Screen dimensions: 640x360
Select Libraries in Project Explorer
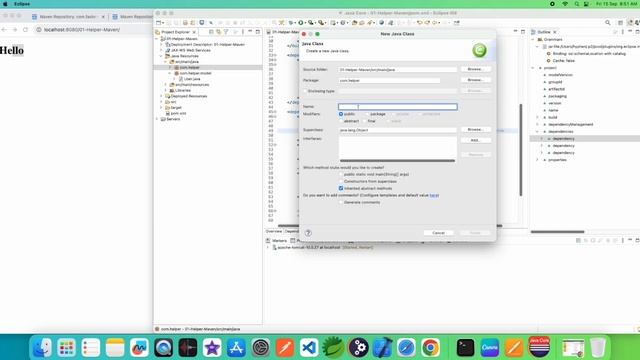point(182,90)
